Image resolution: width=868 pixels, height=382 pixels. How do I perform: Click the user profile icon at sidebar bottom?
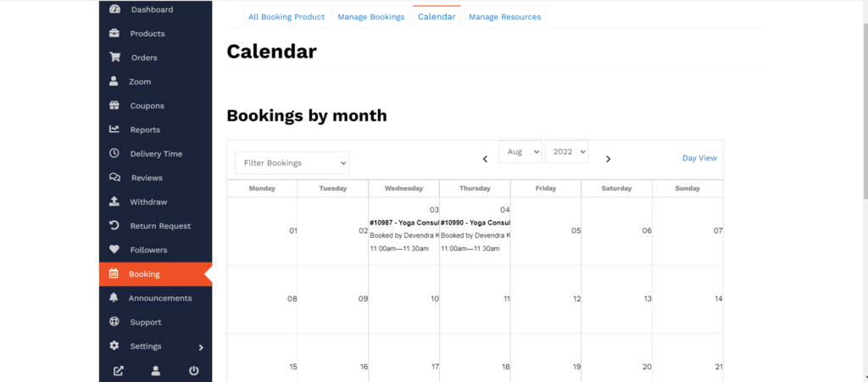click(156, 371)
